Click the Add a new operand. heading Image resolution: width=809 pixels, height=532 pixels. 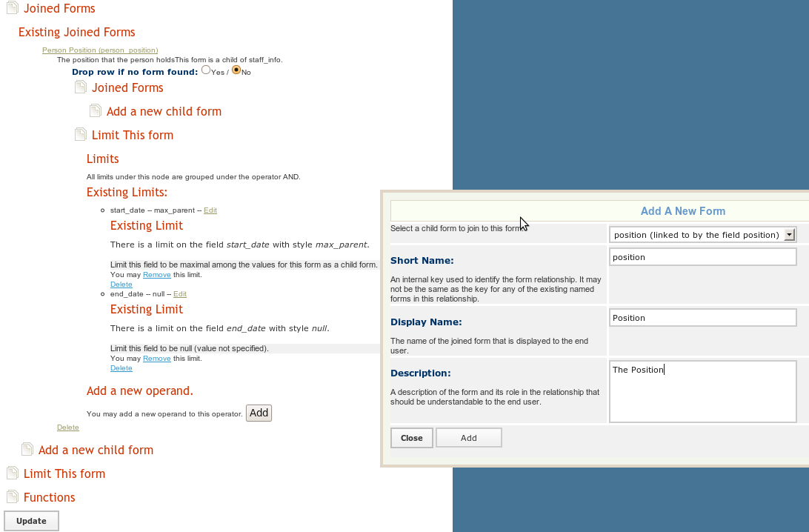click(x=140, y=391)
